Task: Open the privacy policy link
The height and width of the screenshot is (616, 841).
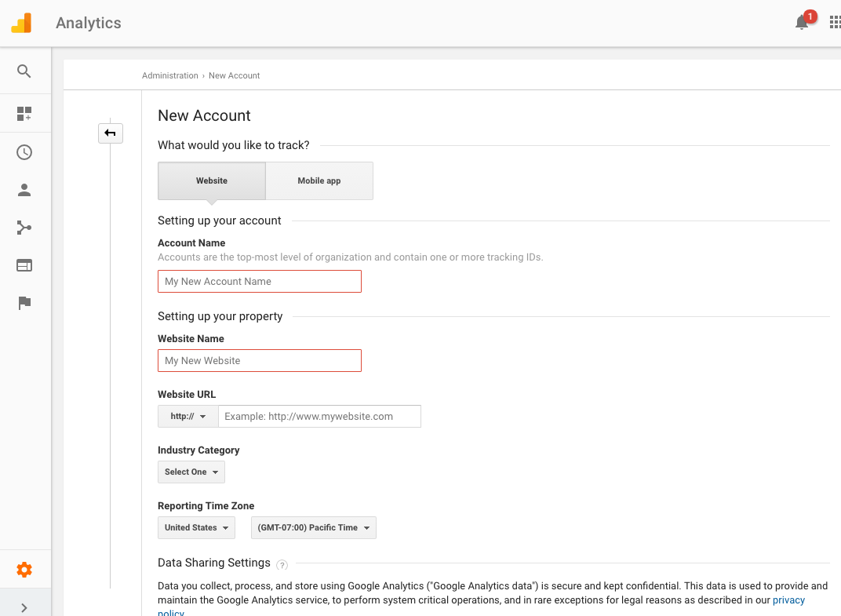Action: pos(788,600)
